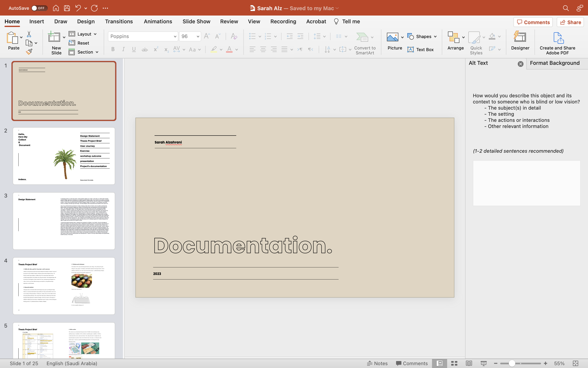The width and height of the screenshot is (588, 368).
Task: Toggle Strikethrough formatting
Action: coord(145,49)
